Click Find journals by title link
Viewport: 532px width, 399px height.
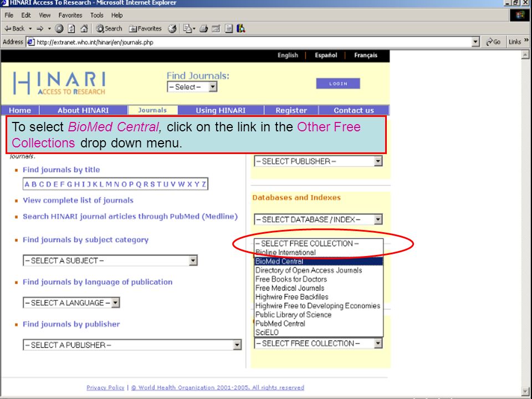click(62, 170)
